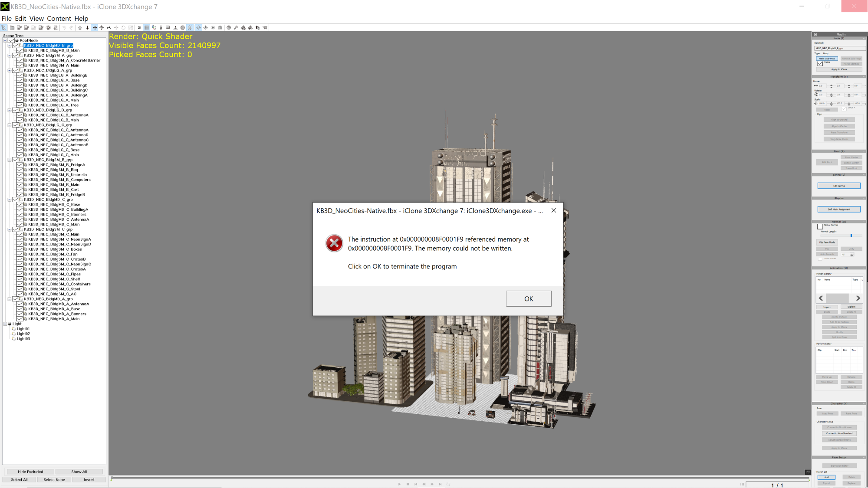
Task: Click the timeline scrubber handle
Action: click(x=112, y=478)
